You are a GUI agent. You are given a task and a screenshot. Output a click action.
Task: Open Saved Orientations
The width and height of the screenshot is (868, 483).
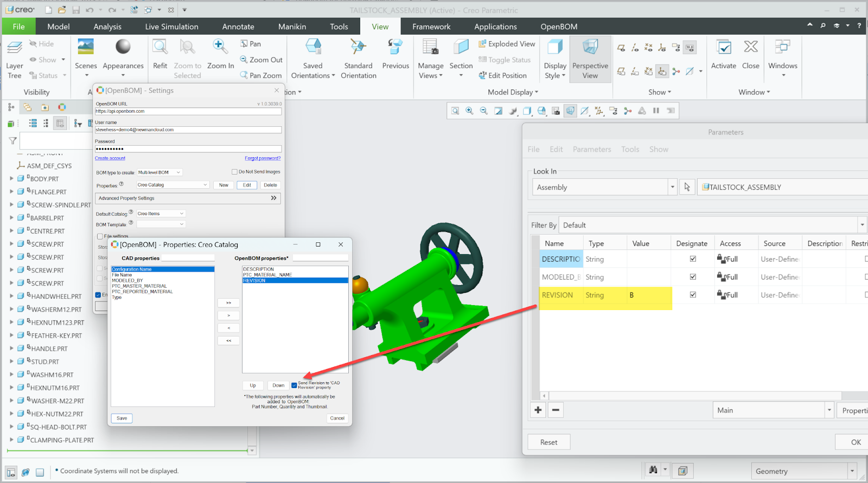(x=313, y=59)
